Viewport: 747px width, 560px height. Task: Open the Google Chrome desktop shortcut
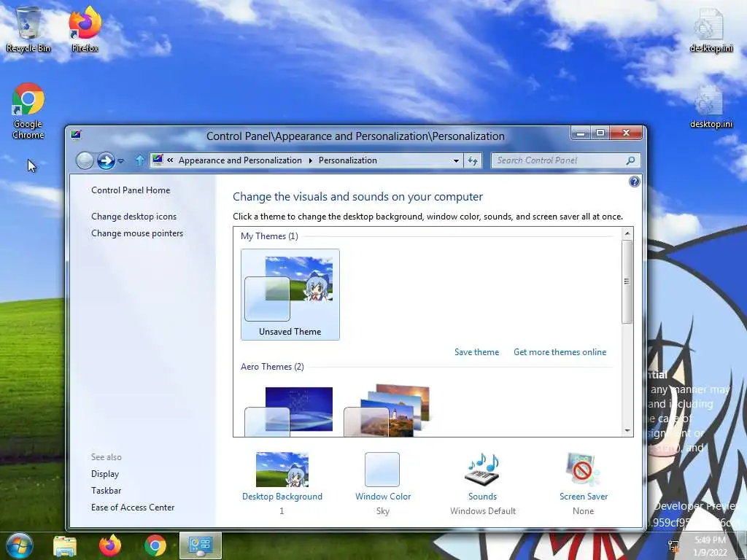point(28,111)
